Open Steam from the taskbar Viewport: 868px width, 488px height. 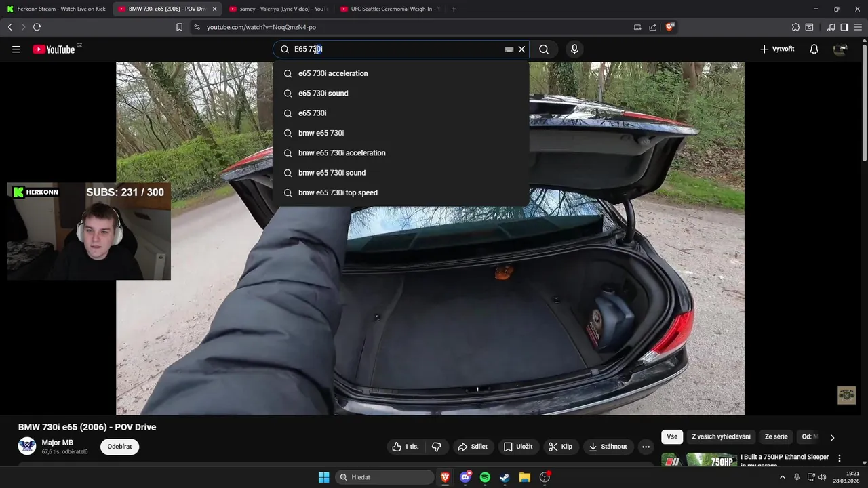(x=505, y=477)
